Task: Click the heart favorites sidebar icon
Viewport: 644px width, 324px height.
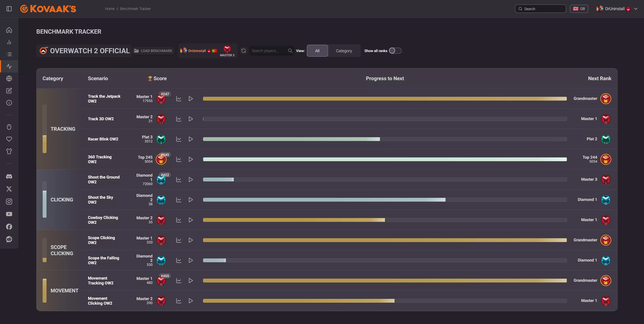Action: 9,139
